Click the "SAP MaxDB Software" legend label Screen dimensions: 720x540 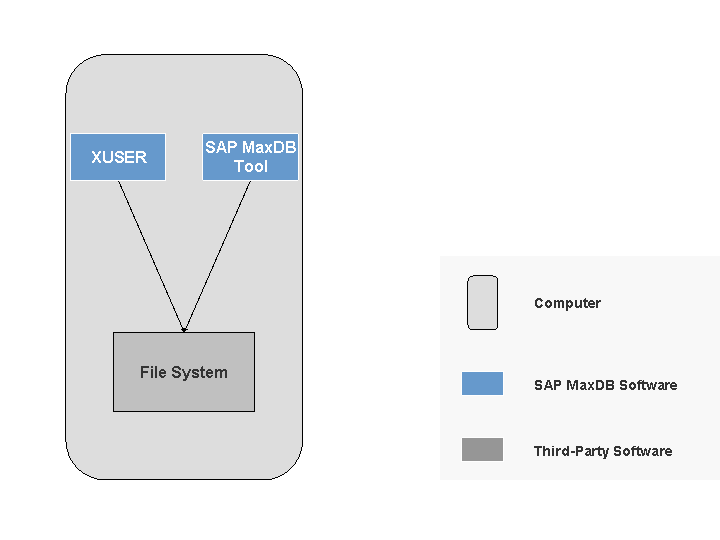(606, 385)
